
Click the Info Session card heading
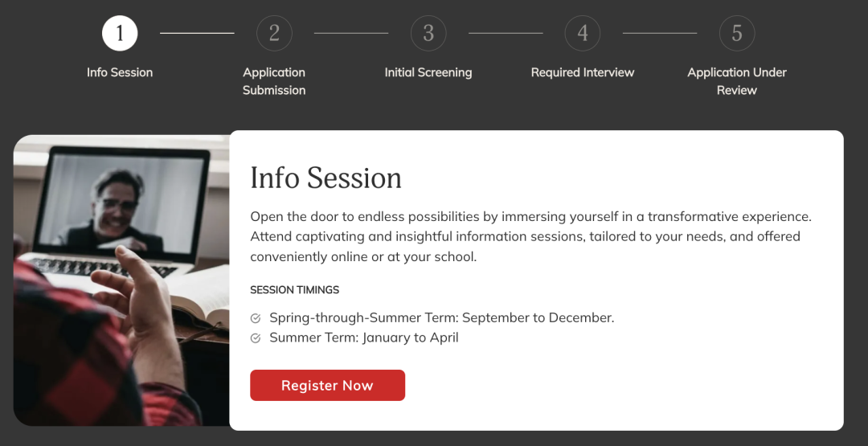point(325,178)
